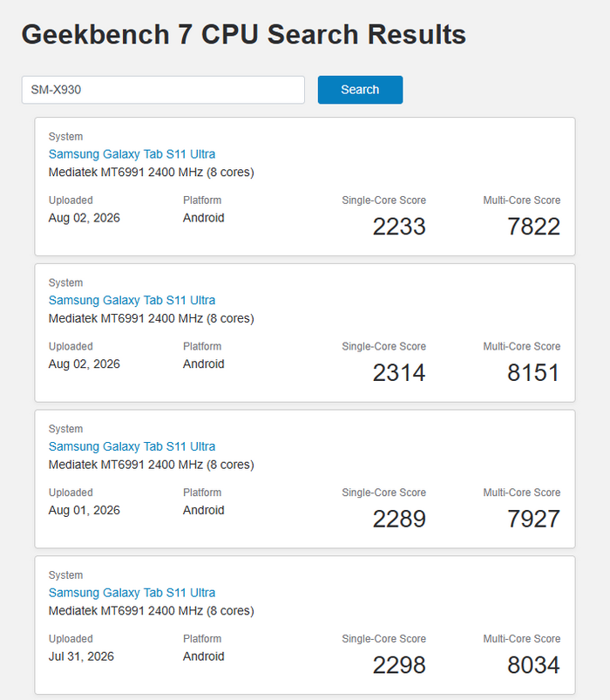Open the Aug 01 Galaxy Tab S11 Ultra link

click(132, 446)
